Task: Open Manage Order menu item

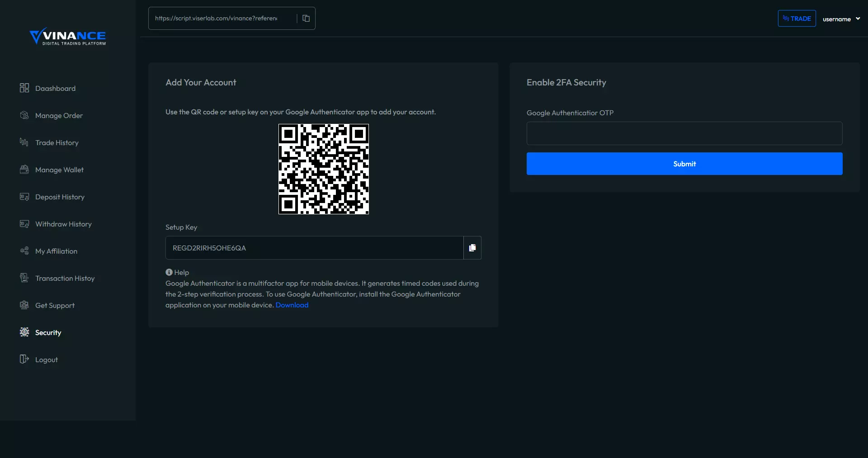Action: tap(59, 115)
